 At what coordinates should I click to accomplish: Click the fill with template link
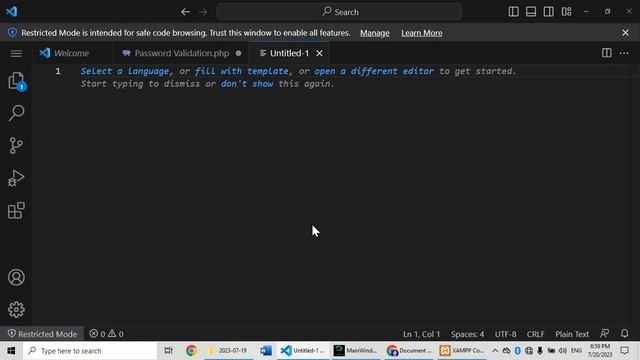click(241, 71)
